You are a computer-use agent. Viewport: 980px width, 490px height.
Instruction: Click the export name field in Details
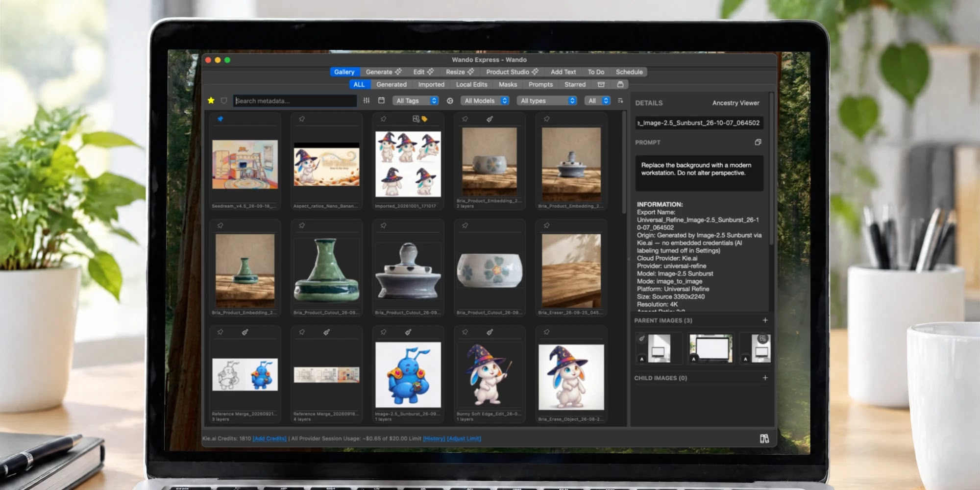[699, 123]
